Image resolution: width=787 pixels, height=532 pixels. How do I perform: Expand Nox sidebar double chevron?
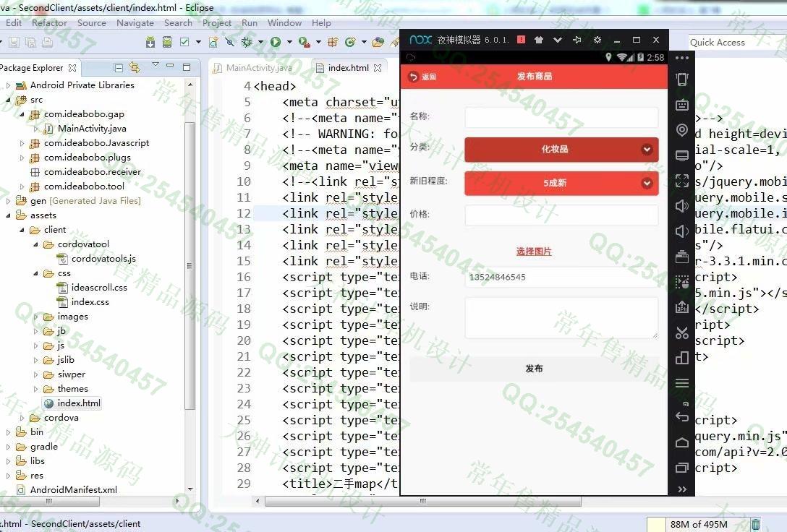(x=681, y=489)
